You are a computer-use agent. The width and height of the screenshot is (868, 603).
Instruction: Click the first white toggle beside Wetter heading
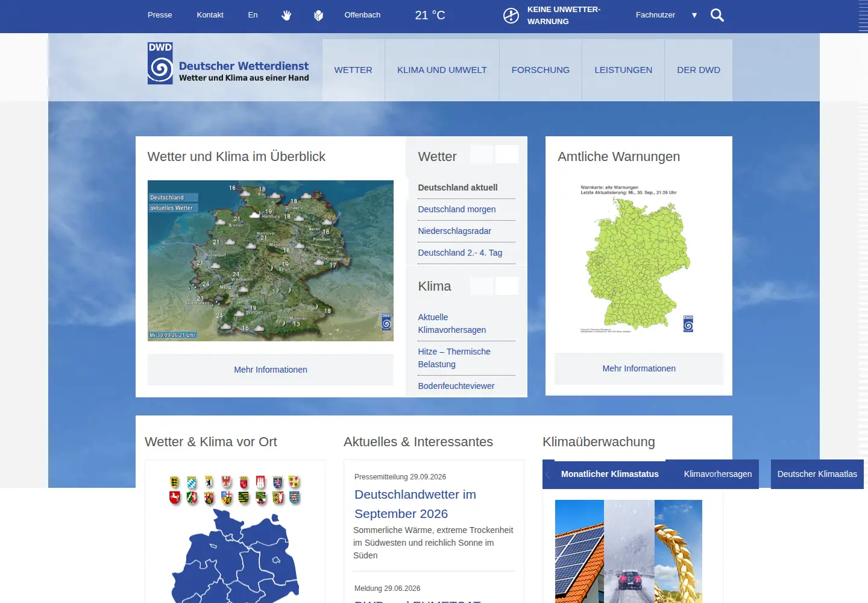482,154
